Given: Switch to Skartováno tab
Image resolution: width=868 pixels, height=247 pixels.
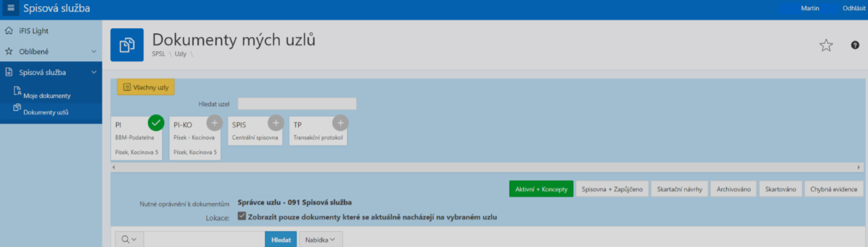Looking at the screenshot, I should [x=781, y=189].
